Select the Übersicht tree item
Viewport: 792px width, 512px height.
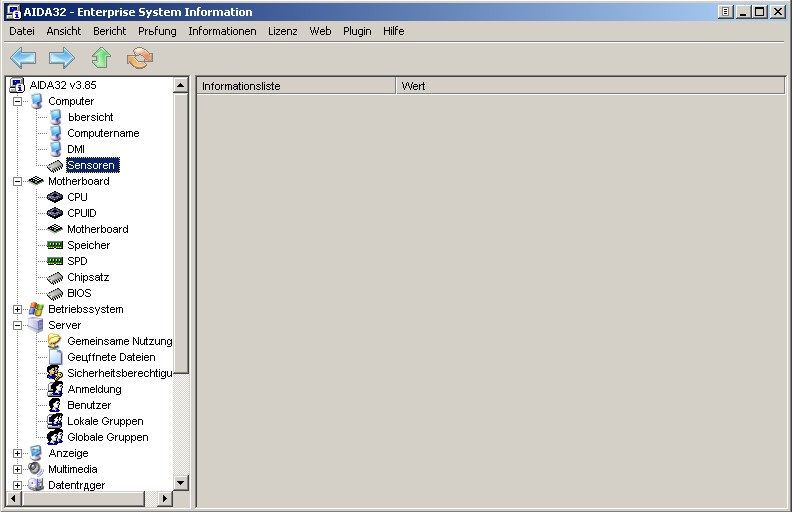[x=90, y=117]
